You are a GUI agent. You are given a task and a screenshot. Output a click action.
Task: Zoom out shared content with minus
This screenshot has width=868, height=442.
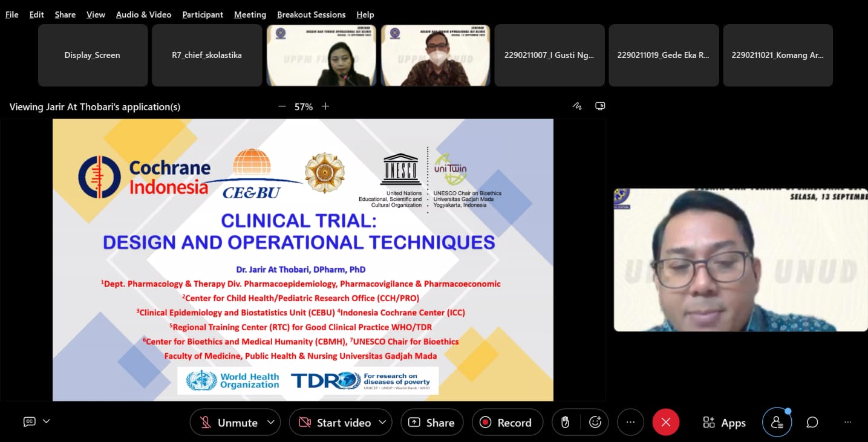coord(282,106)
